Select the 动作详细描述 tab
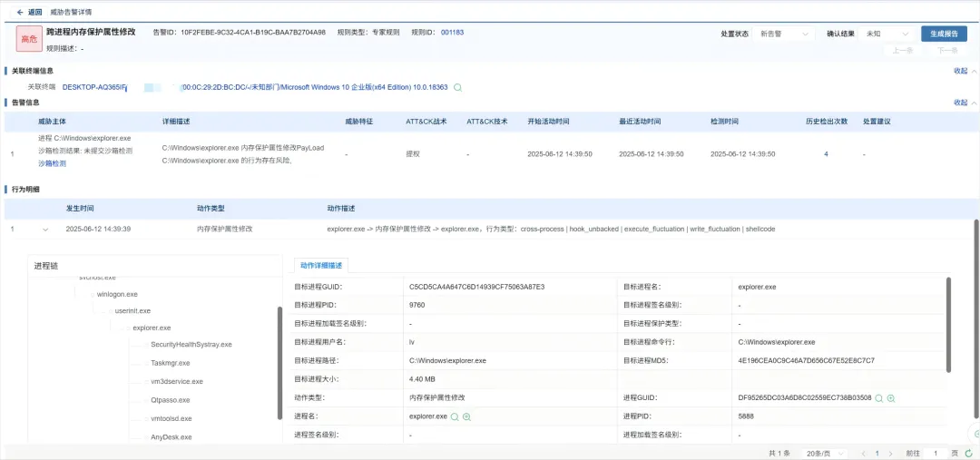This screenshot has width=980, height=460. (321, 265)
